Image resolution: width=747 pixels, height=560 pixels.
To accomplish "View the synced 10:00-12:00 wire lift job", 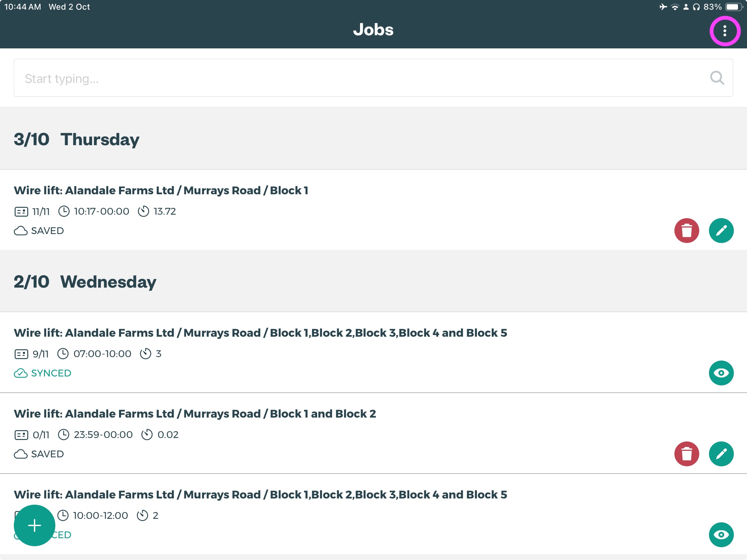I will (x=721, y=535).
